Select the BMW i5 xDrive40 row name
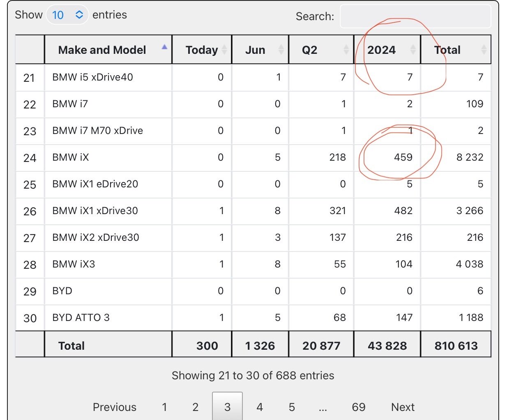This screenshot has height=420, width=530. tap(92, 77)
